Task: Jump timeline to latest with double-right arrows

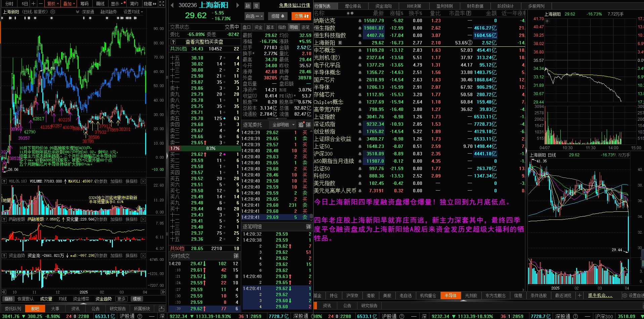Action: coord(163,292)
